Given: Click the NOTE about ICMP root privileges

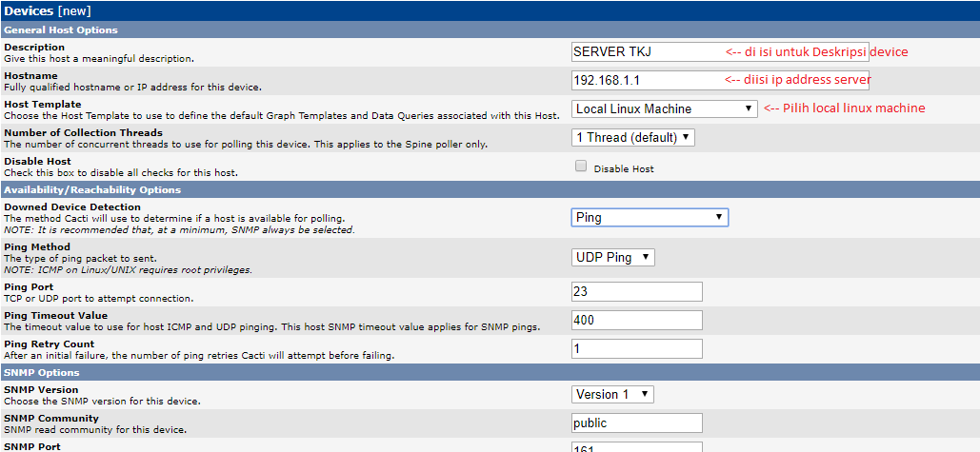Looking at the screenshot, I should [128, 270].
